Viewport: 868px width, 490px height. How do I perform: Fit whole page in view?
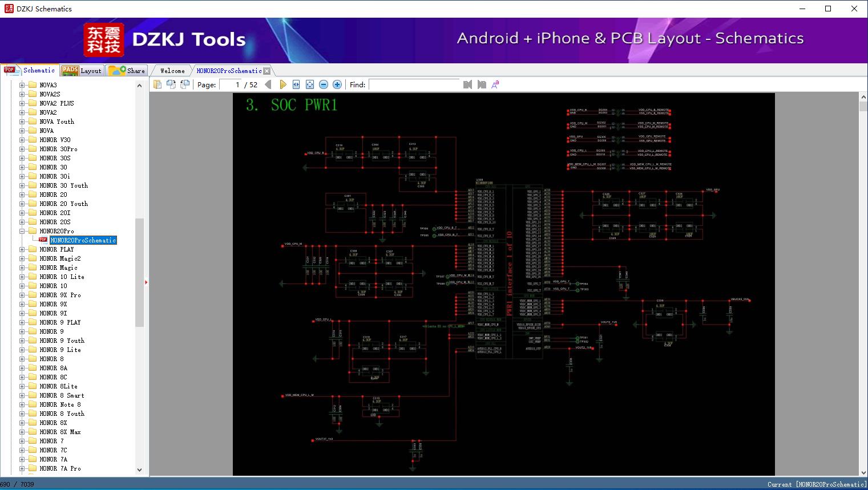tap(310, 84)
